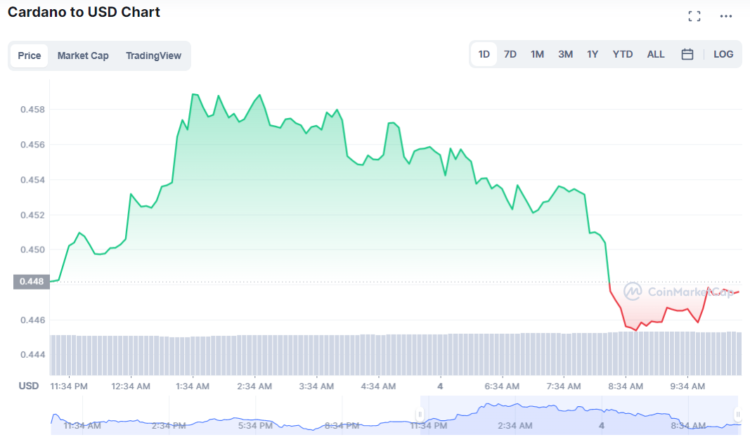Viewport: 750px width, 442px height.
Task: Click the 2:34 AM main x-axis label
Action: click(254, 386)
